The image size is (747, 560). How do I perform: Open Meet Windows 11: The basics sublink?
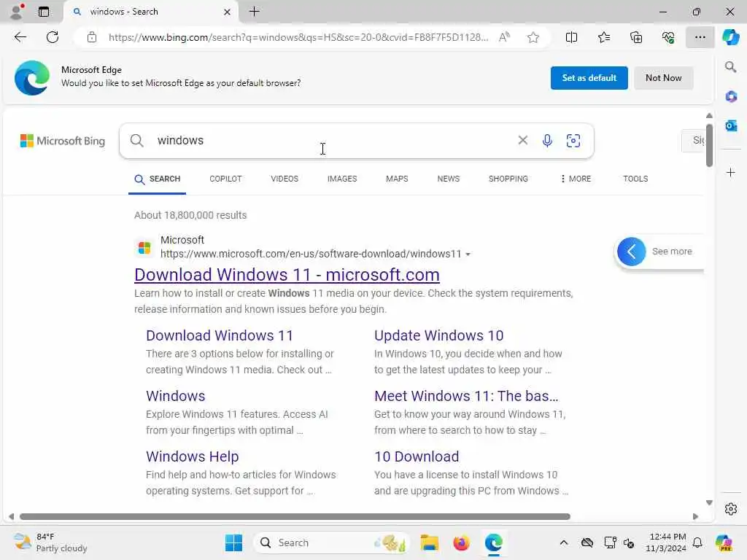coord(466,396)
